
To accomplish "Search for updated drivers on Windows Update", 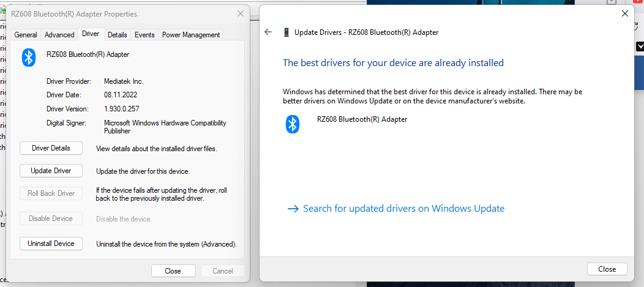I will [x=396, y=209].
